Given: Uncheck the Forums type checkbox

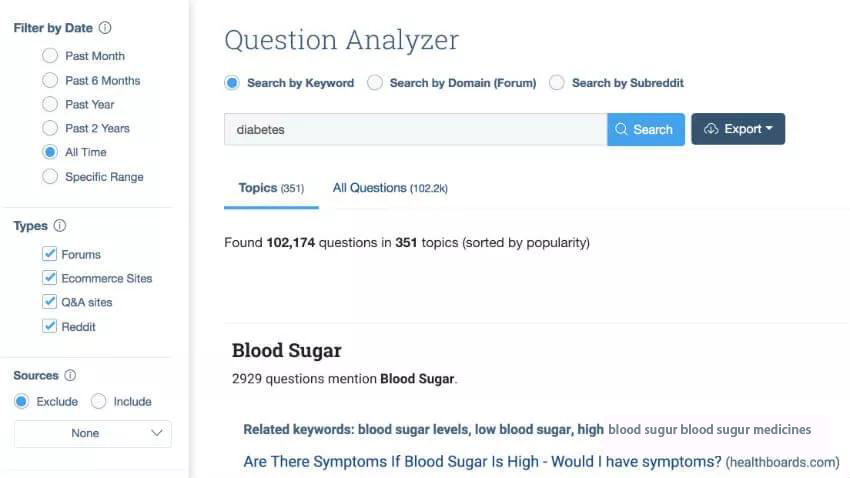Looking at the screenshot, I should tap(50, 254).
